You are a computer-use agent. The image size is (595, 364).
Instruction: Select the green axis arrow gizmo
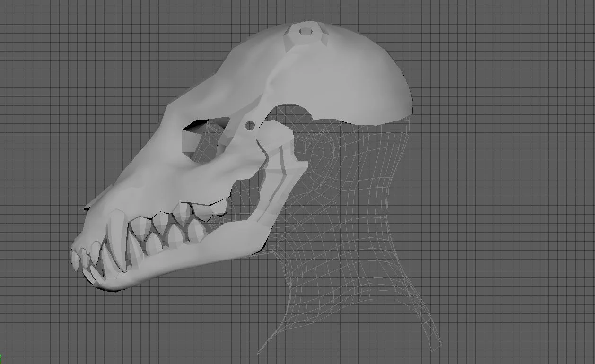pyautogui.click(x=2, y=357)
